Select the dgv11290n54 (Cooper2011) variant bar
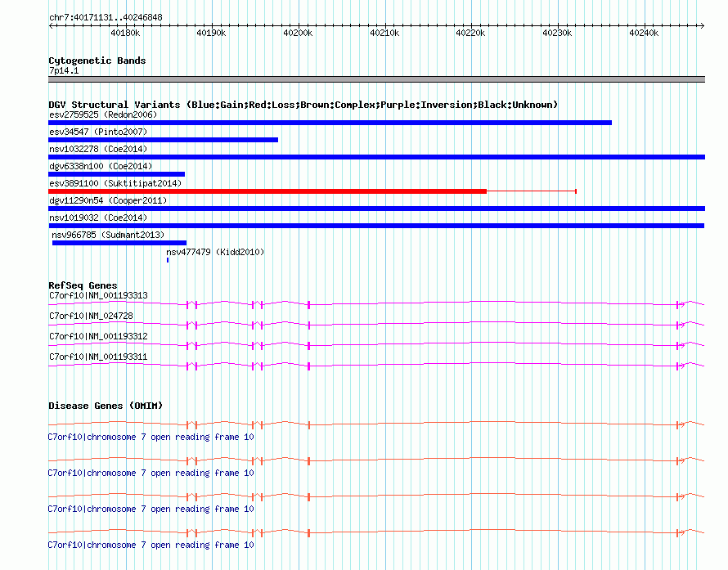This screenshot has height=570, width=728. click(x=376, y=209)
